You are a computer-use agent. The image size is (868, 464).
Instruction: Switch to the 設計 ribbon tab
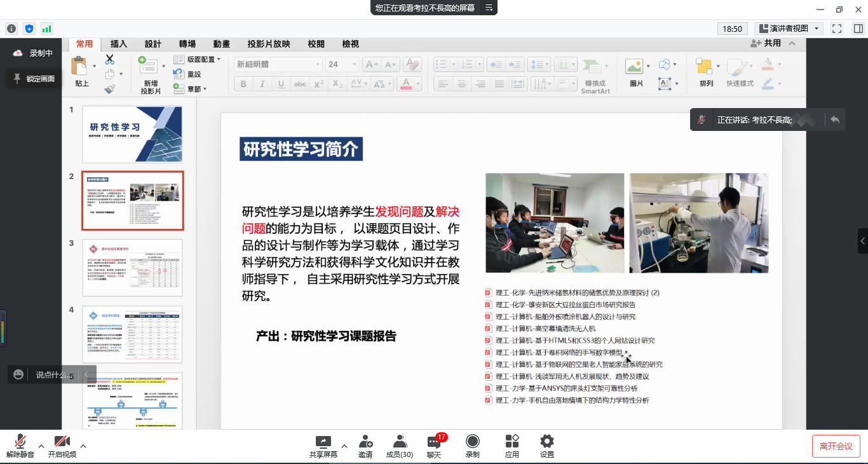point(153,44)
